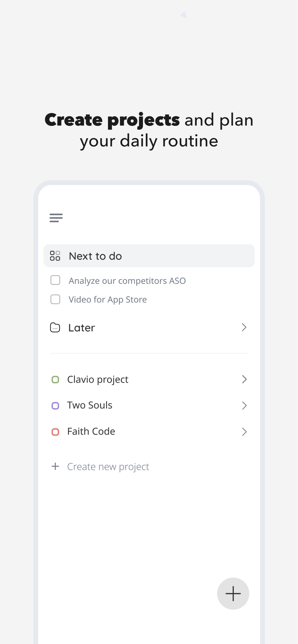The height and width of the screenshot is (644, 298).
Task: Click the small triangle logo at top
Action: pos(184,14)
